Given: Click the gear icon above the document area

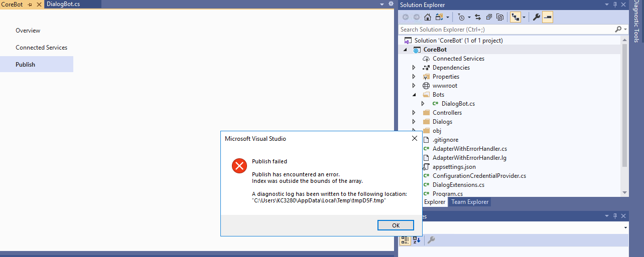Looking at the screenshot, I should click(x=391, y=4).
